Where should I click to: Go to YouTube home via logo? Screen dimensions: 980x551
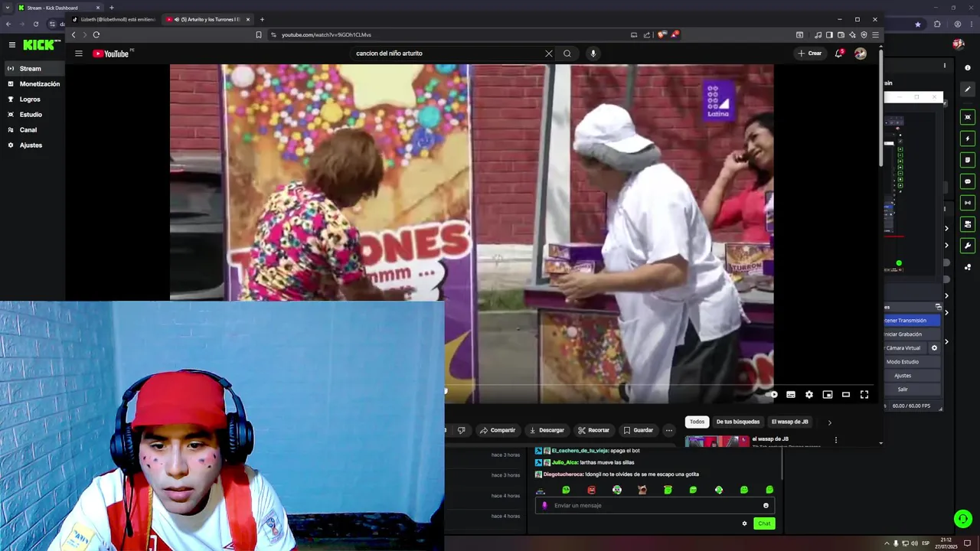tap(113, 54)
